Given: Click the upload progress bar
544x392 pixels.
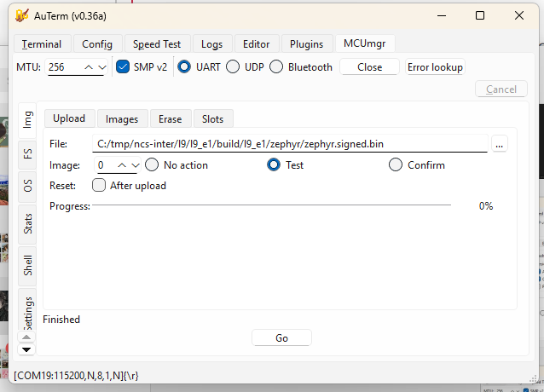Looking at the screenshot, I should tap(271, 205).
